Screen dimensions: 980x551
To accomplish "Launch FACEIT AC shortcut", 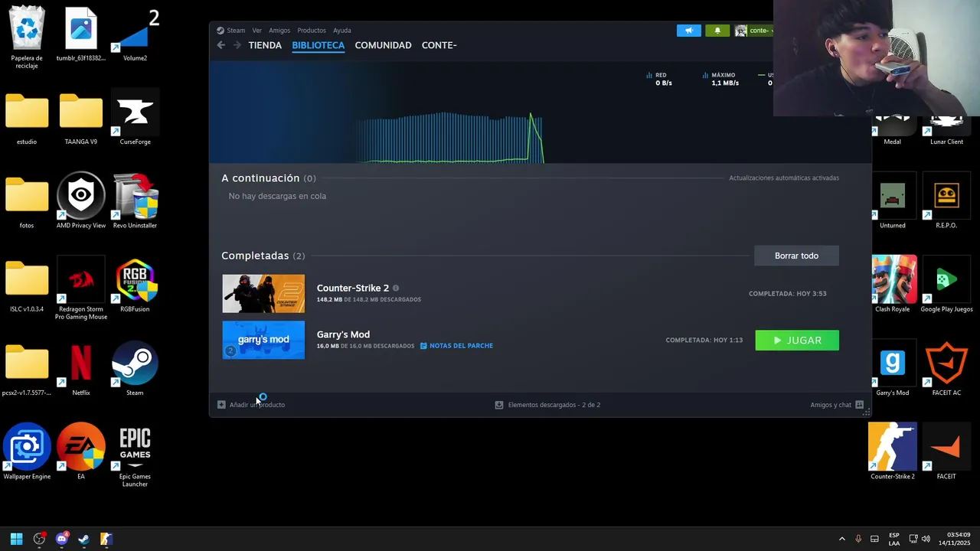I will click(946, 369).
